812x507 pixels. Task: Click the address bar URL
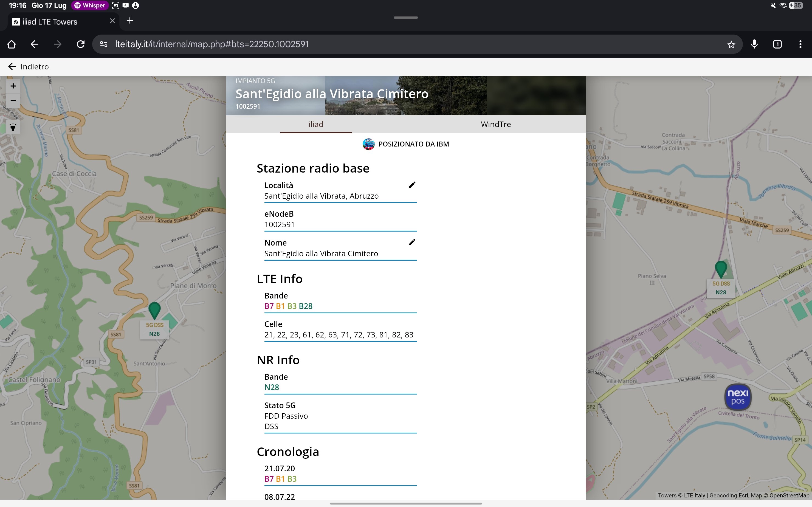pos(211,44)
